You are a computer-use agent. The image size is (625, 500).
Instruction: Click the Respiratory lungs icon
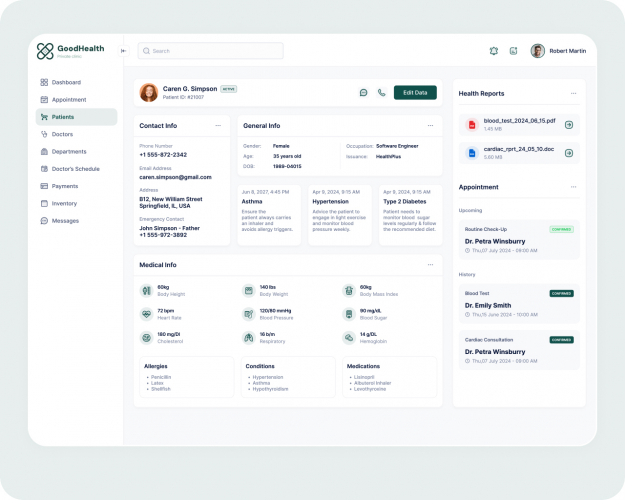tap(249, 338)
